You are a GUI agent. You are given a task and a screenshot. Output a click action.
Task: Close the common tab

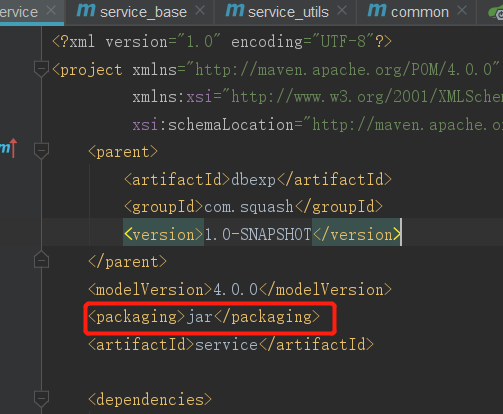coord(462,11)
